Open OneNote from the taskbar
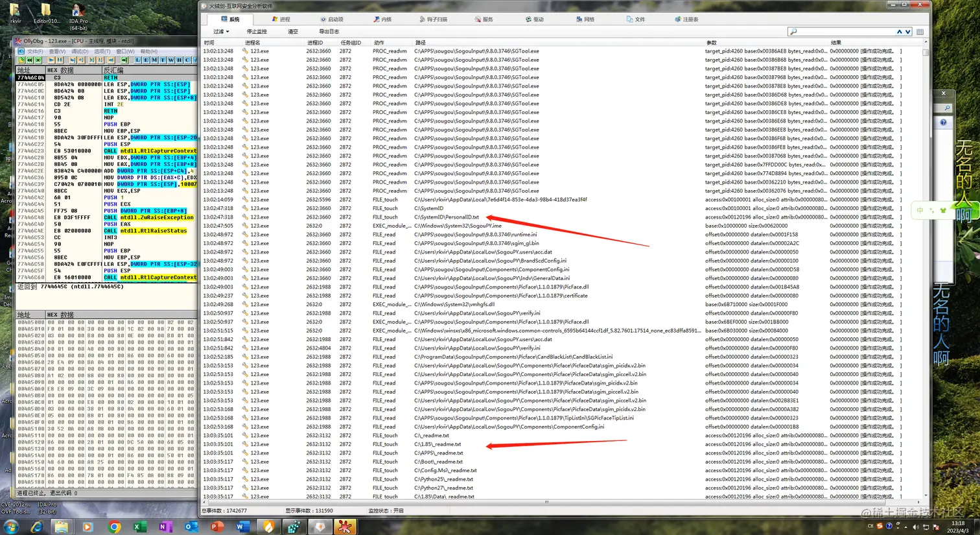 coord(165,527)
